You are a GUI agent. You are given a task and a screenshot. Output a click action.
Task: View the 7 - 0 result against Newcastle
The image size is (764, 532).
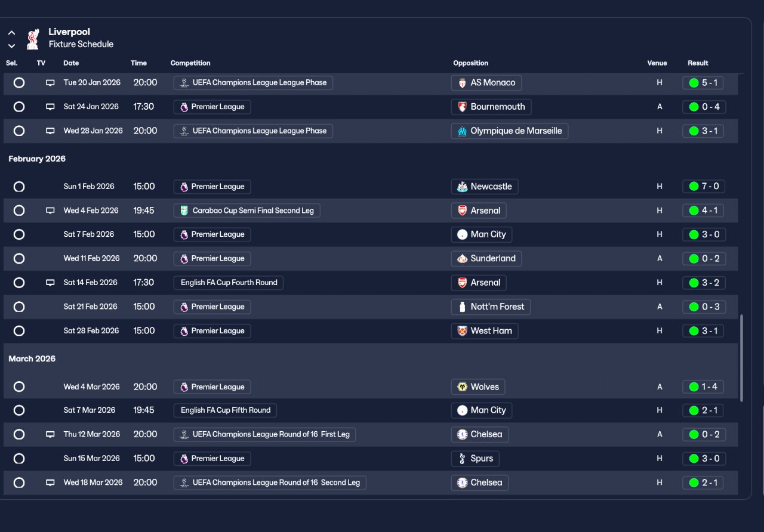click(x=704, y=187)
